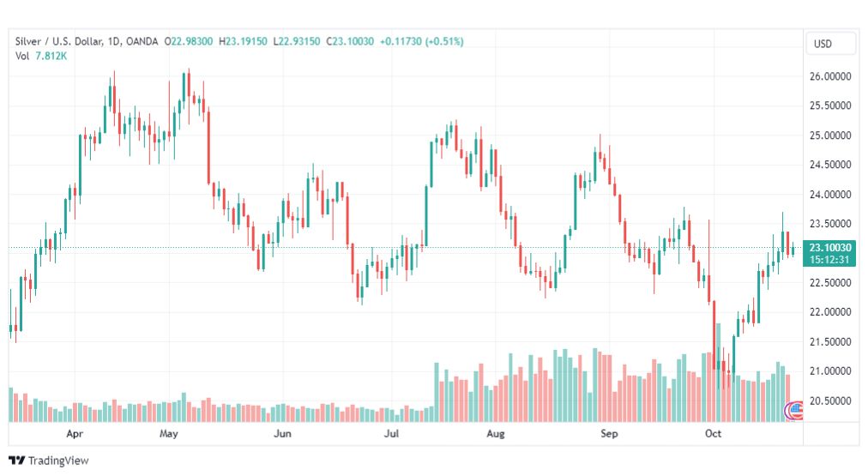
Task: Click the Oct label on time axis
Action: (x=713, y=433)
